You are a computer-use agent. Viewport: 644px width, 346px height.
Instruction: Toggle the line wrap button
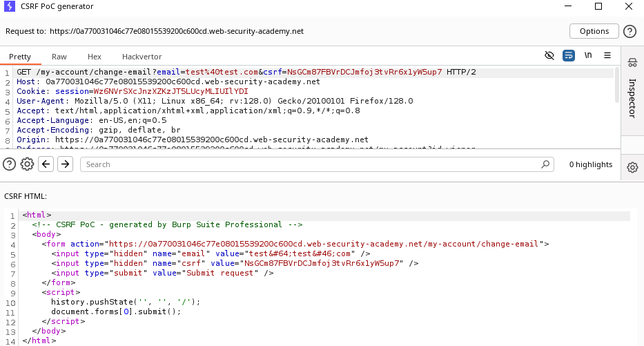[569, 55]
